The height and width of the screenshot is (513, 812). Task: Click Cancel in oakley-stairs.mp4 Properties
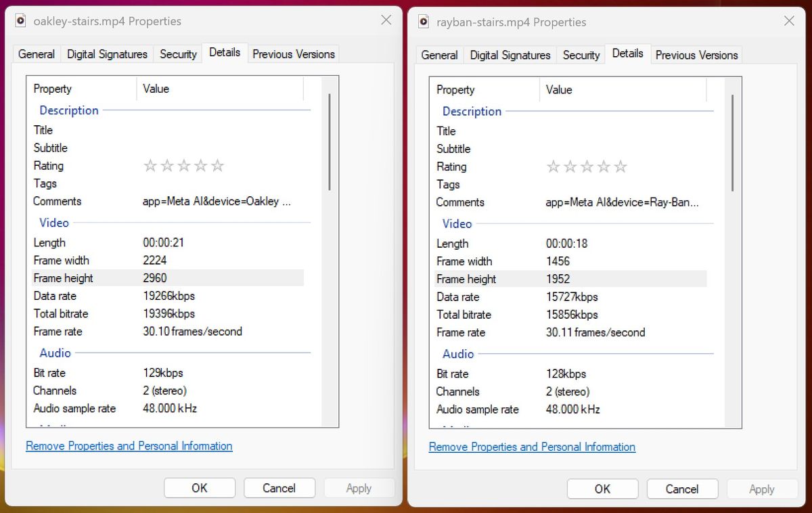279,488
